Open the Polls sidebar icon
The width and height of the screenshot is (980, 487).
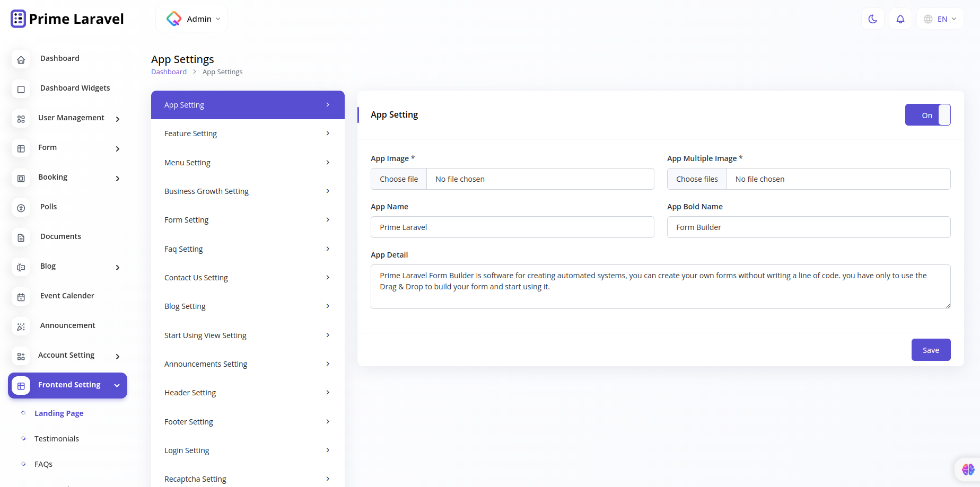21,208
